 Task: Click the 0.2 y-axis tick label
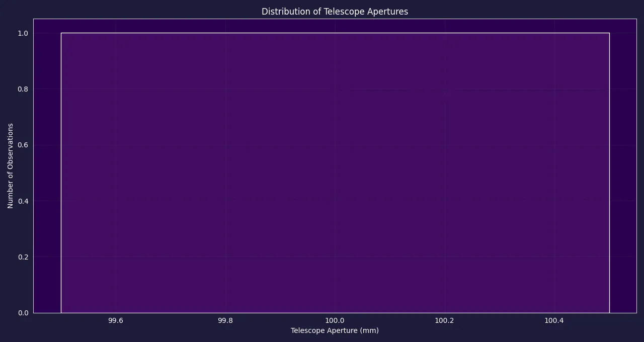point(23,257)
